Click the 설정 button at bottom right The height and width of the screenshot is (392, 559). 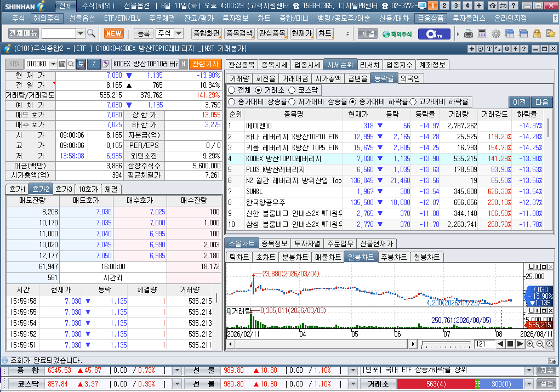coord(546,384)
